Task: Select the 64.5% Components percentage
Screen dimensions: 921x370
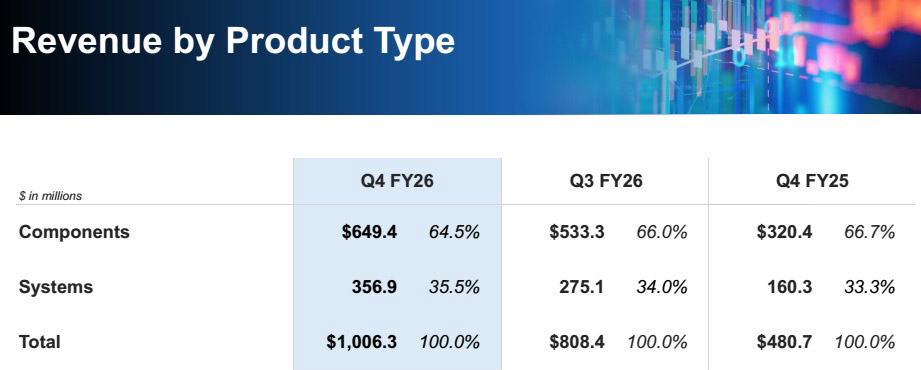Action: coord(454,232)
